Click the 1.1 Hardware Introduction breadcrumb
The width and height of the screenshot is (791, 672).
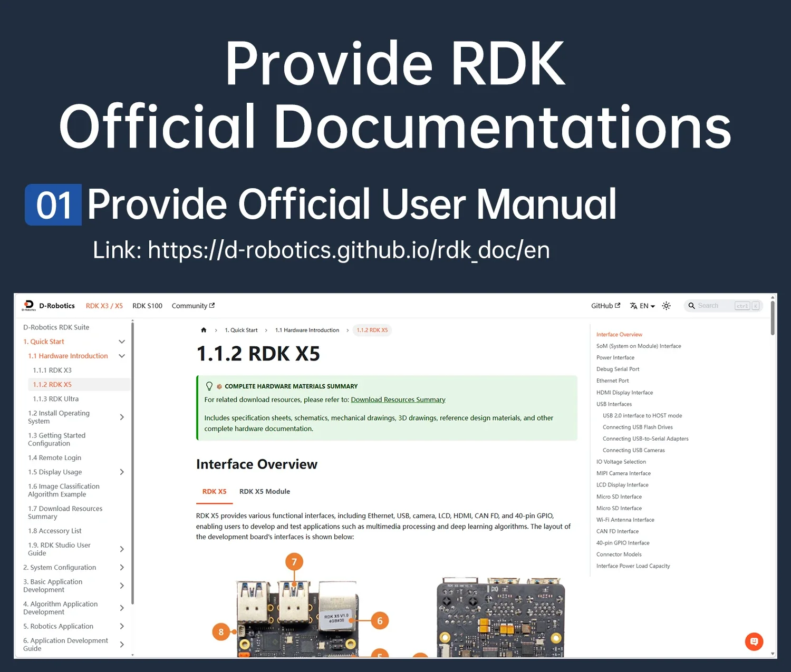point(307,330)
